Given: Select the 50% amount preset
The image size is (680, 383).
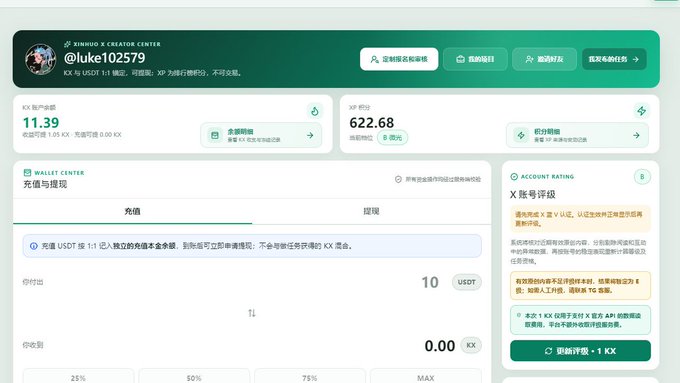Looking at the screenshot, I should (194, 377).
